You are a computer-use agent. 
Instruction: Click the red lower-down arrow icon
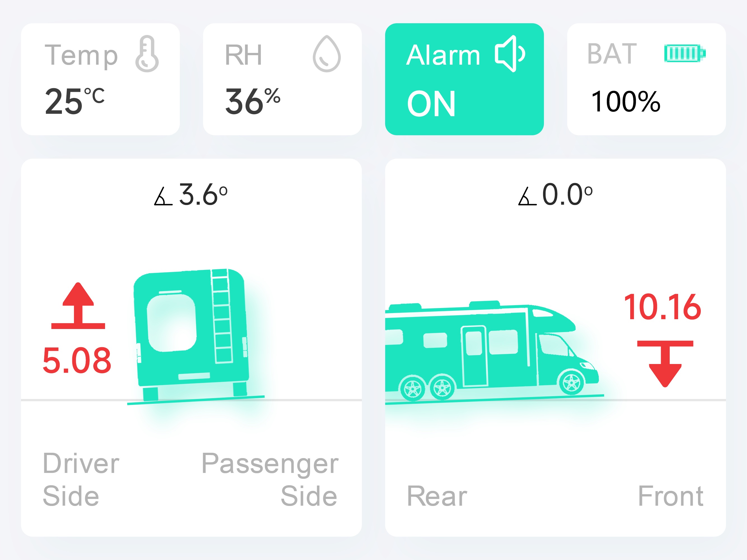point(665,364)
